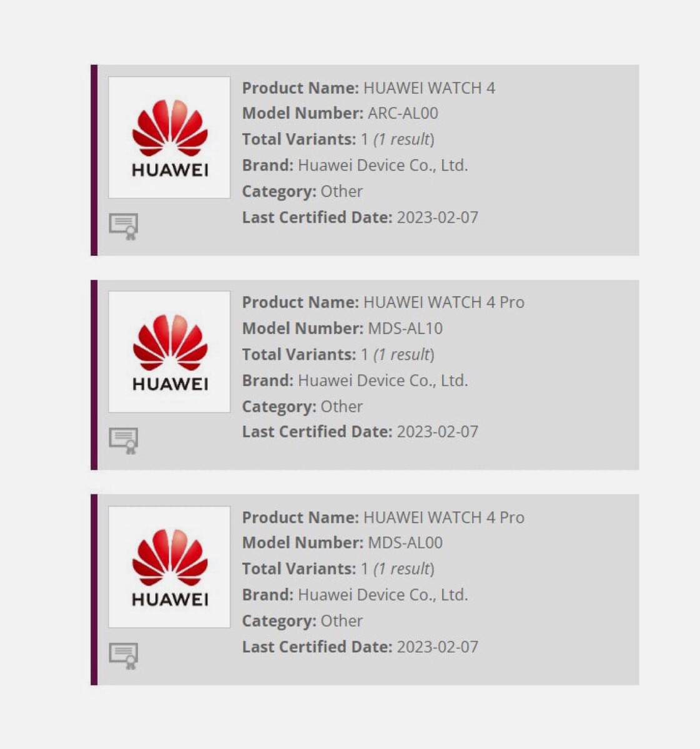Click the model number ARC-AL00
Viewport: 700px width, 749px height.
403,114
